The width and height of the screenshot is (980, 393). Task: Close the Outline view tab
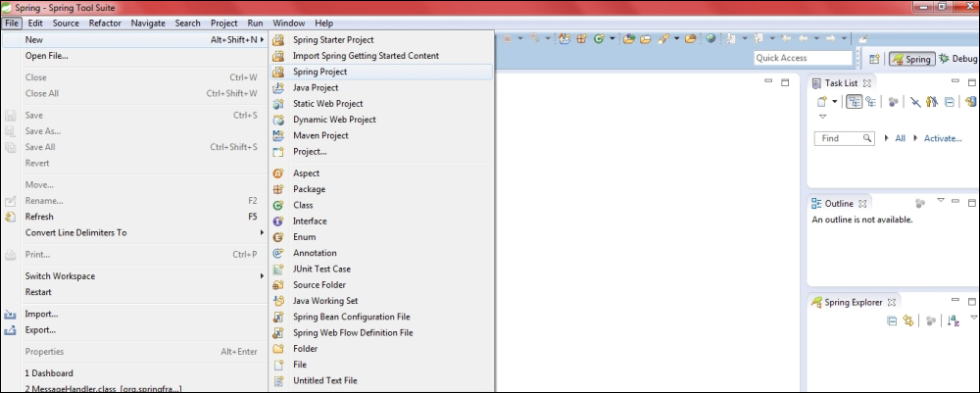[862, 204]
